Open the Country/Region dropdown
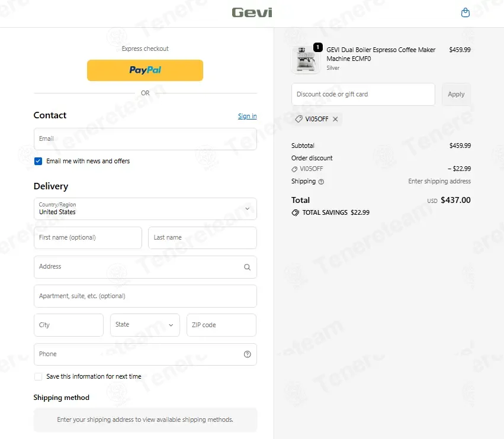The width and height of the screenshot is (504, 439). 145,209
